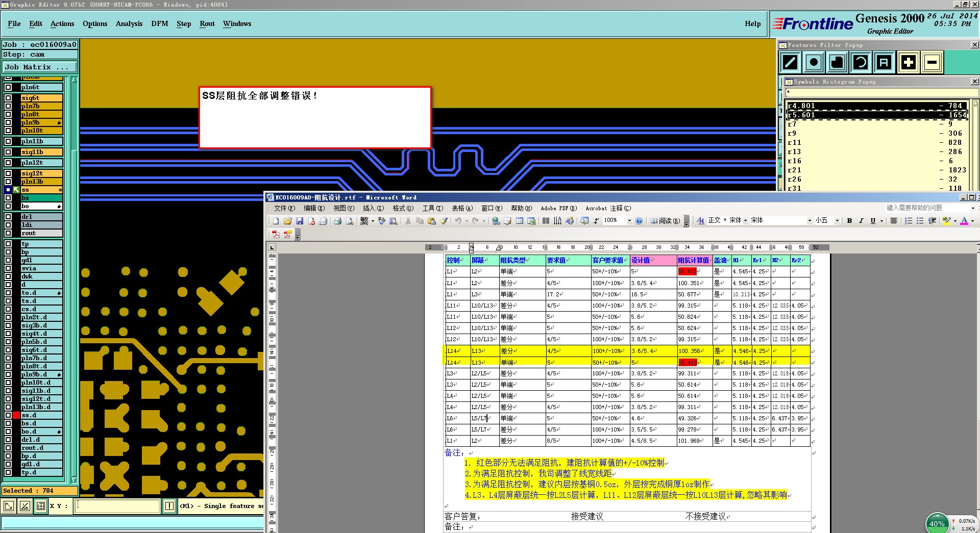Select the surface features filter icon

point(837,62)
